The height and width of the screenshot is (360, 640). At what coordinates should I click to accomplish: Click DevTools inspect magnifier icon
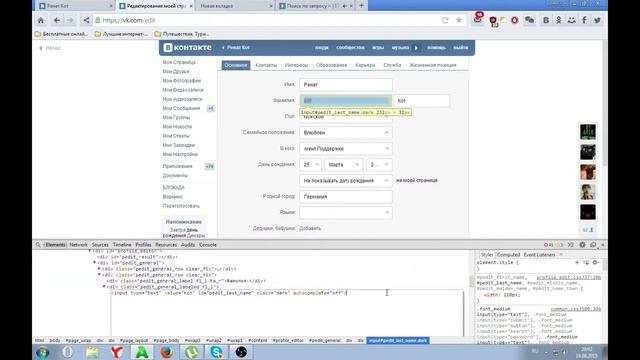38,245
